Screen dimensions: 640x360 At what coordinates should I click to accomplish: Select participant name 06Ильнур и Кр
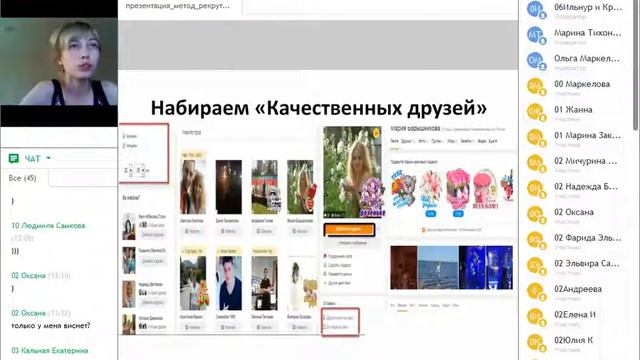pos(588,7)
